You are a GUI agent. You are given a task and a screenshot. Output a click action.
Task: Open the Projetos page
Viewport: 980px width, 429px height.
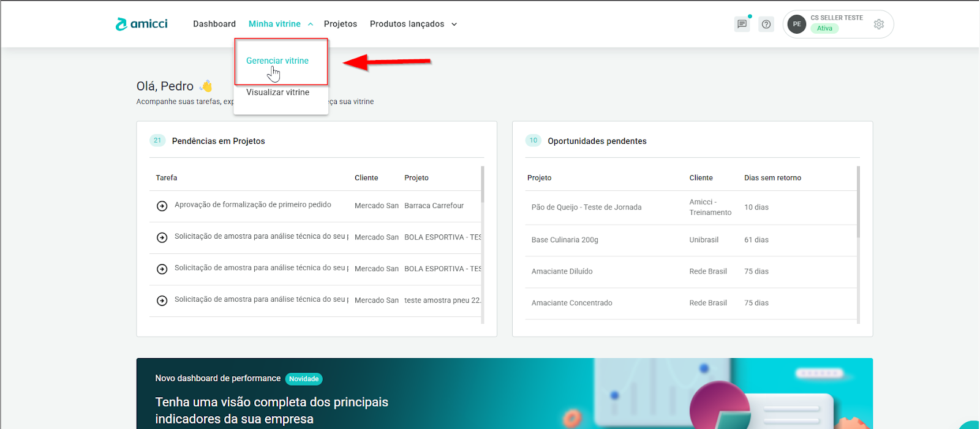click(x=341, y=24)
